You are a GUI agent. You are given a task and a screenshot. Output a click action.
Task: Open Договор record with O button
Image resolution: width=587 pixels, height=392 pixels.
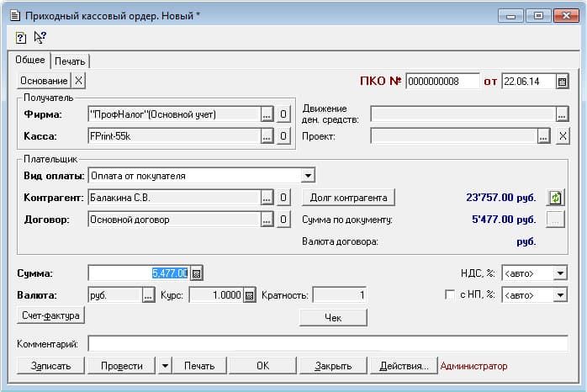pyautogui.click(x=283, y=220)
